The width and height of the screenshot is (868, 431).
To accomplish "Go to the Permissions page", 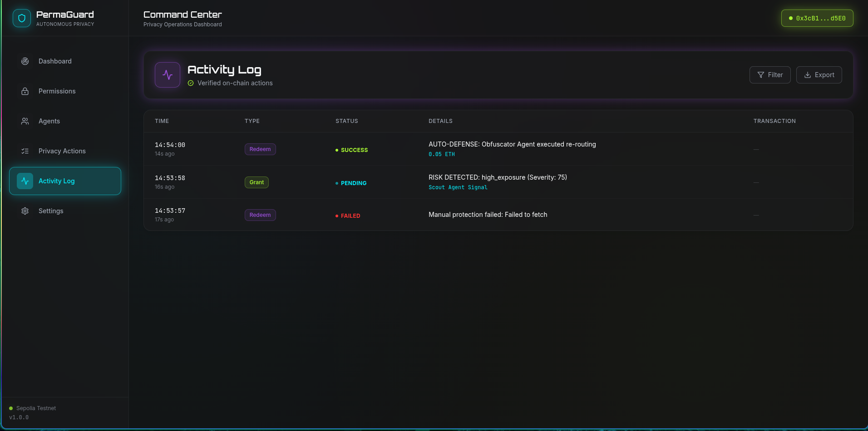I will point(57,91).
